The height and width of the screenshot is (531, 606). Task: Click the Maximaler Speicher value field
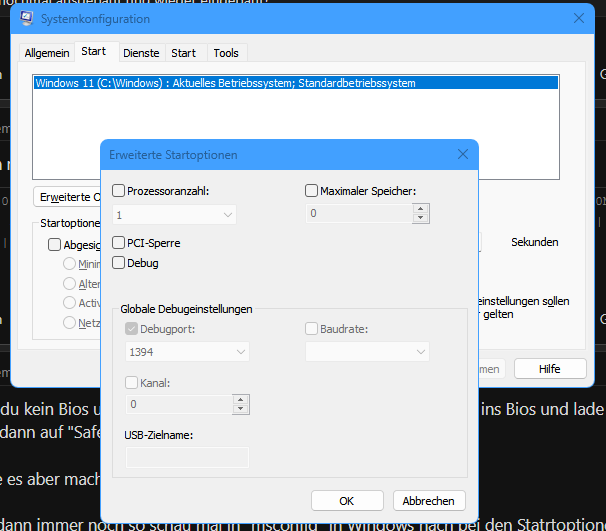(x=359, y=213)
